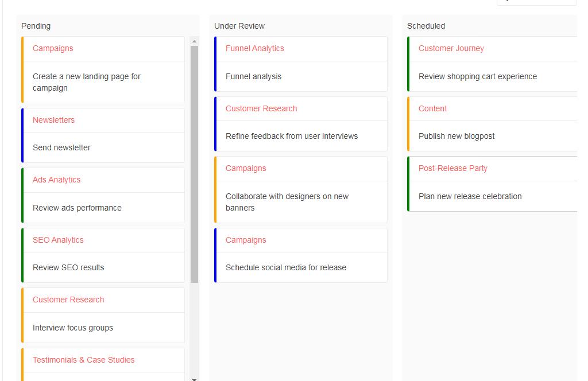
Task: Click Testimonials & Case Studies title
Action: (x=83, y=360)
